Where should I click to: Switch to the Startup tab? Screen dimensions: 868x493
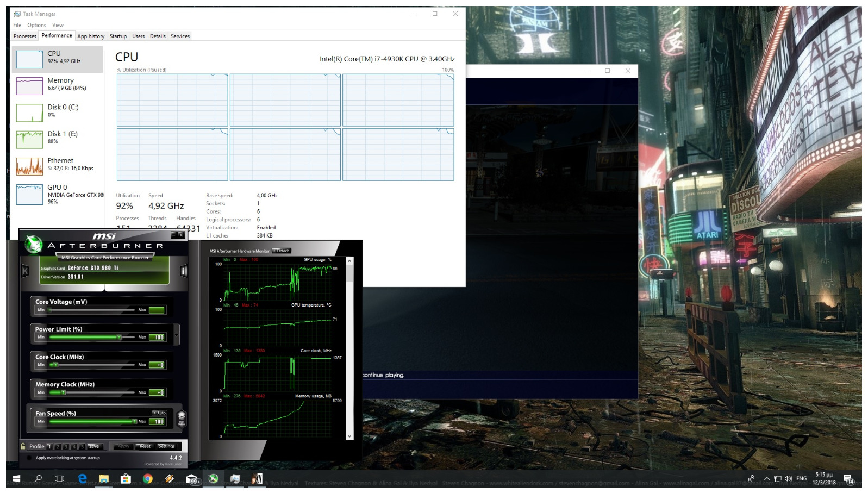tap(118, 36)
